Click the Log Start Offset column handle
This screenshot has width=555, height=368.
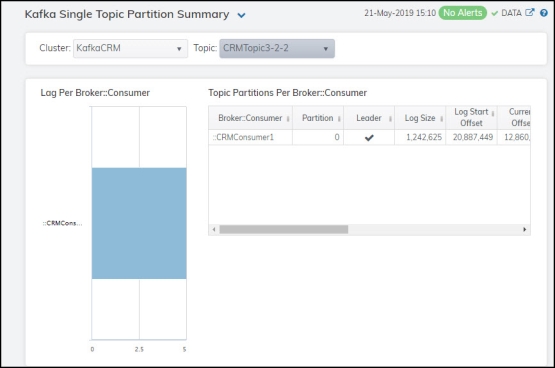493,114
